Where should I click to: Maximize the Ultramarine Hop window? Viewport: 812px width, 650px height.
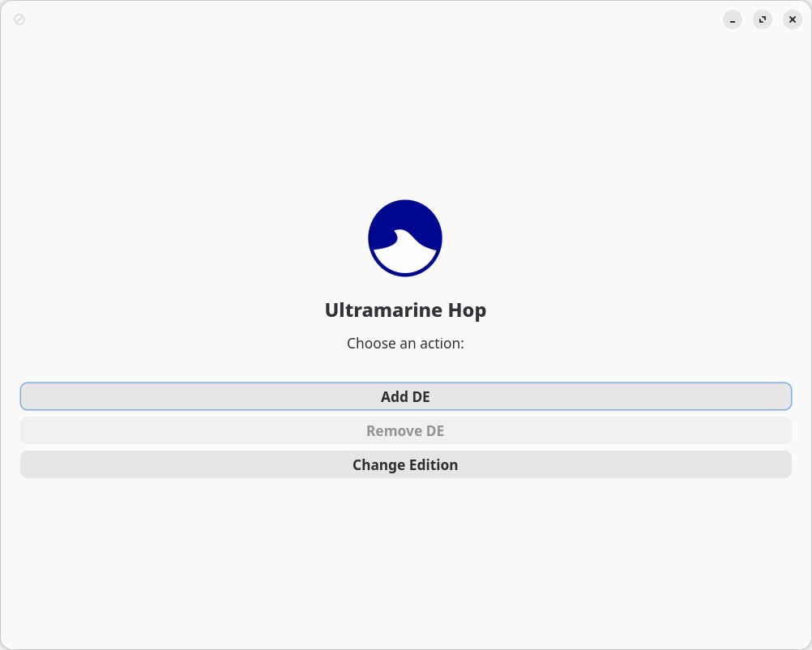[763, 19]
